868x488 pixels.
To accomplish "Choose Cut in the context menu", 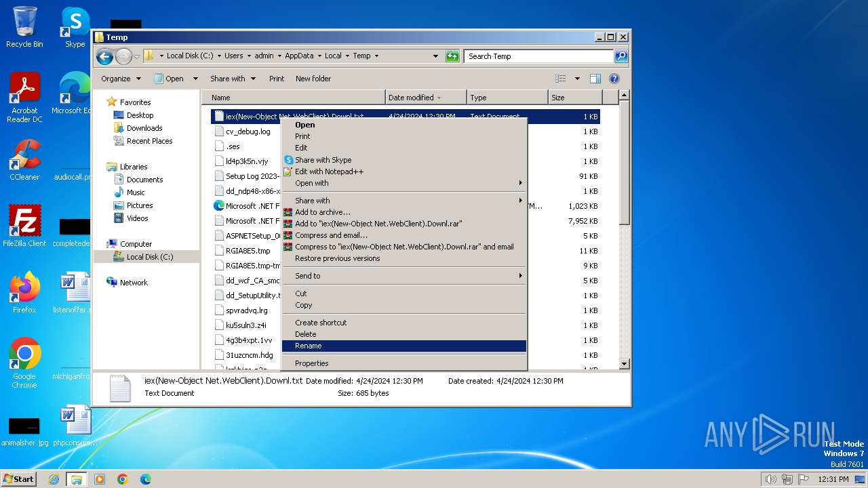I will pos(403,293).
